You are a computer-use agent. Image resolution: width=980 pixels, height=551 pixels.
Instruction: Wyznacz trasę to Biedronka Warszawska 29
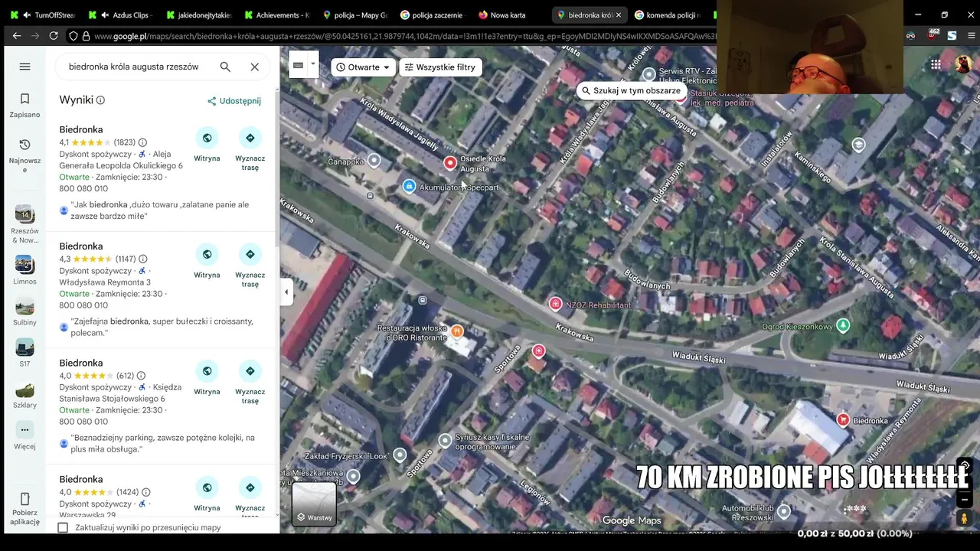click(250, 496)
